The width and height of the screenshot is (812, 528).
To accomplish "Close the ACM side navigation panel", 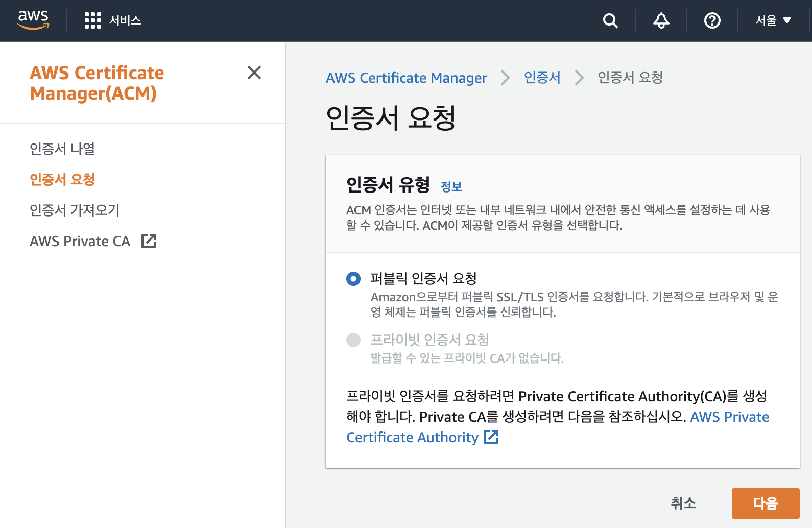I will tap(254, 73).
